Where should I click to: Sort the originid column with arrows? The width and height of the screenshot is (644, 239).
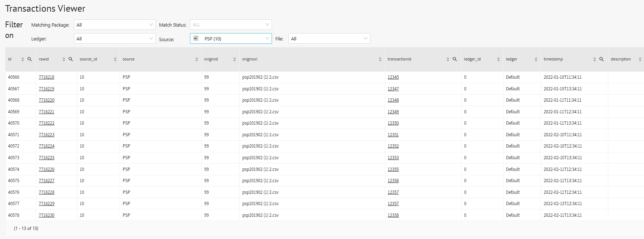[234, 59]
